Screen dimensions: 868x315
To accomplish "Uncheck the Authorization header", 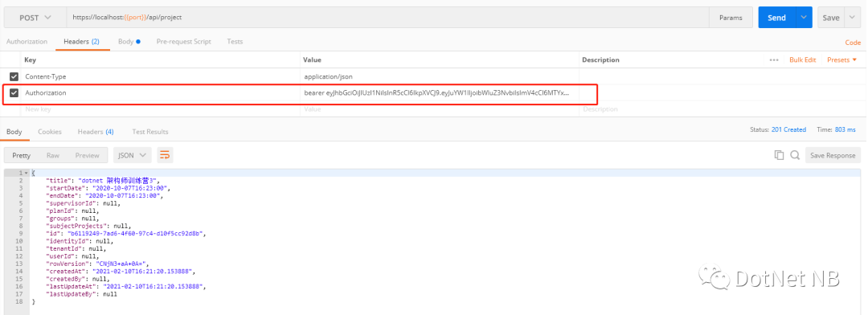I will [14, 93].
